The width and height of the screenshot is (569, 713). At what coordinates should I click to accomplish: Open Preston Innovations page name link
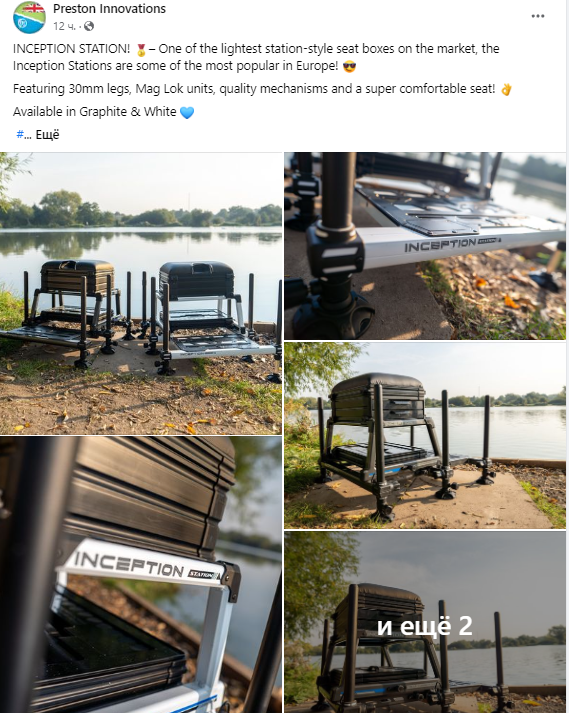(x=109, y=9)
